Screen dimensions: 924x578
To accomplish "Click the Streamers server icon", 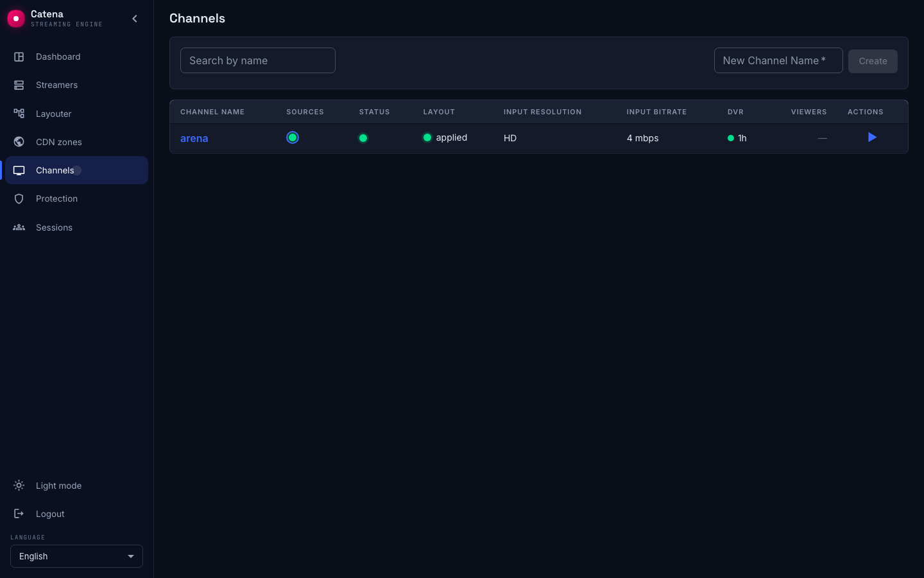I will pyautogui.click(x=19, y=85).
